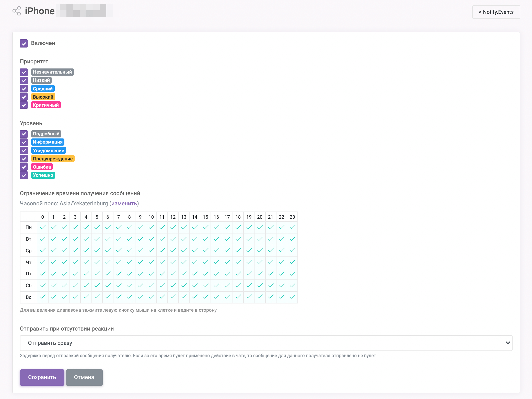Viewport: 532px width, 399px height.
Task: Click the Критичный pink badge
Action: click(x=46, y=105)
